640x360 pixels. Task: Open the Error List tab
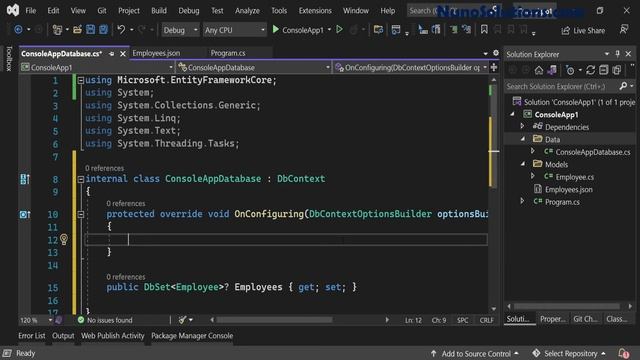click(32, 336)
